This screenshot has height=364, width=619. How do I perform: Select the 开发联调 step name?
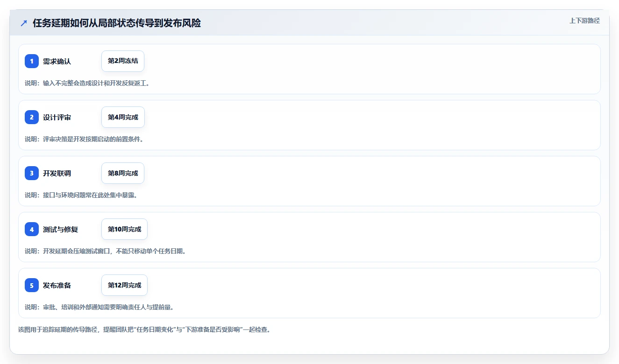tap(57, 173)
